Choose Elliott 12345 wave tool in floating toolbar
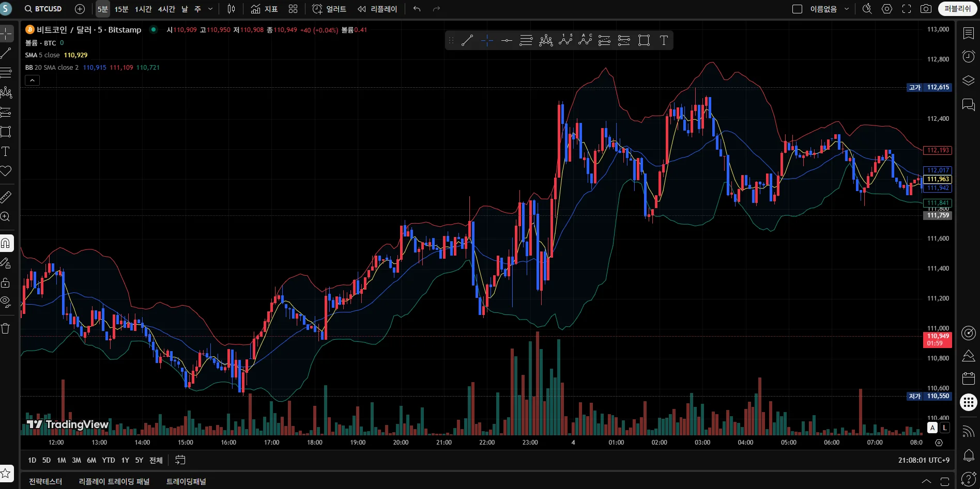The height and width of the screenshot is (489, 980). [565, 40]
